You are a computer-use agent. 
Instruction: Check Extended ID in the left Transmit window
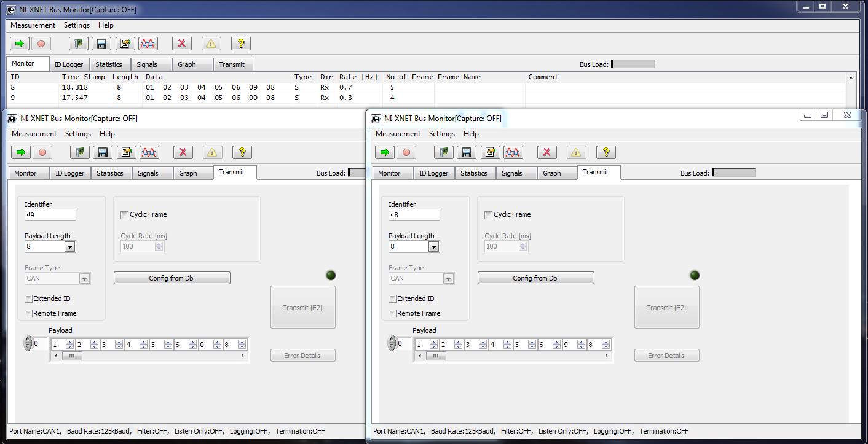point(29,299)
